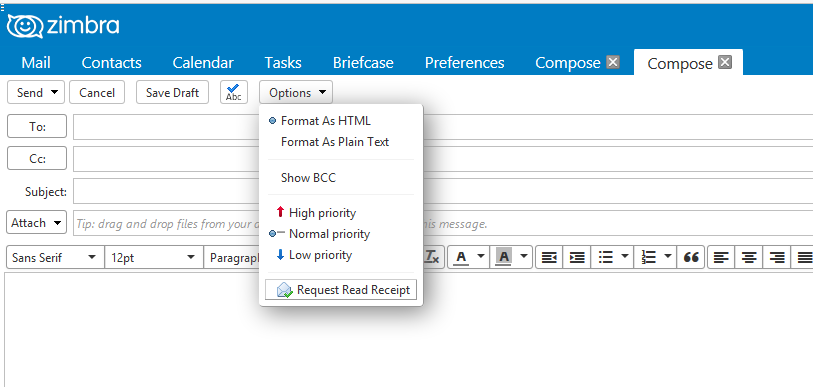
Task: Close the first Compose tab
Action: [x=613, y=62]
